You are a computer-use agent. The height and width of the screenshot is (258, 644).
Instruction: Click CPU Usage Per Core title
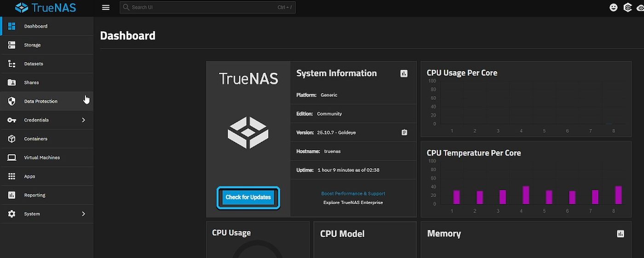pyautogui.click(x=462, y=73)
